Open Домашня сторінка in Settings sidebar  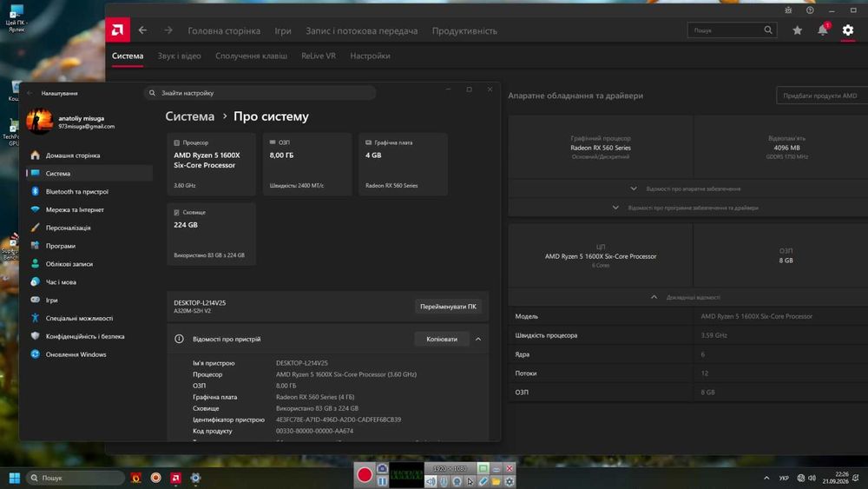click(89, 155)
